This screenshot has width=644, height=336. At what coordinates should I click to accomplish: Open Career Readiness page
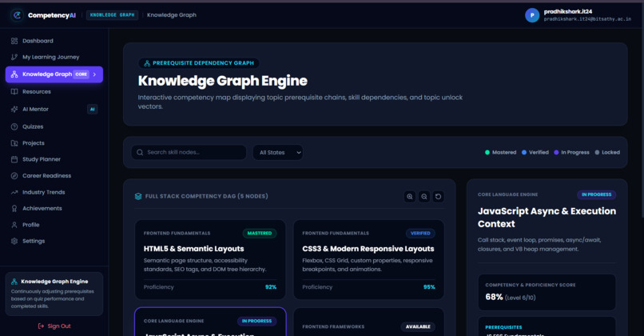[54, 176]
